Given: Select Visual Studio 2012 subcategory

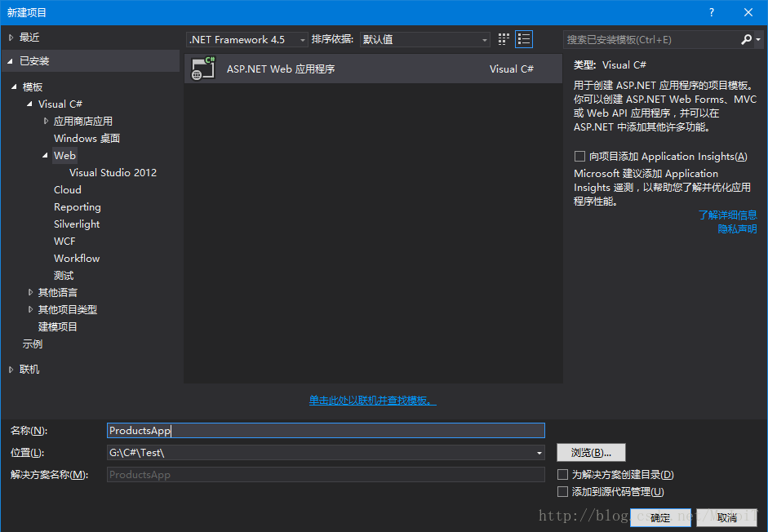Looking at the screenshot, I should tap(113, 172).
